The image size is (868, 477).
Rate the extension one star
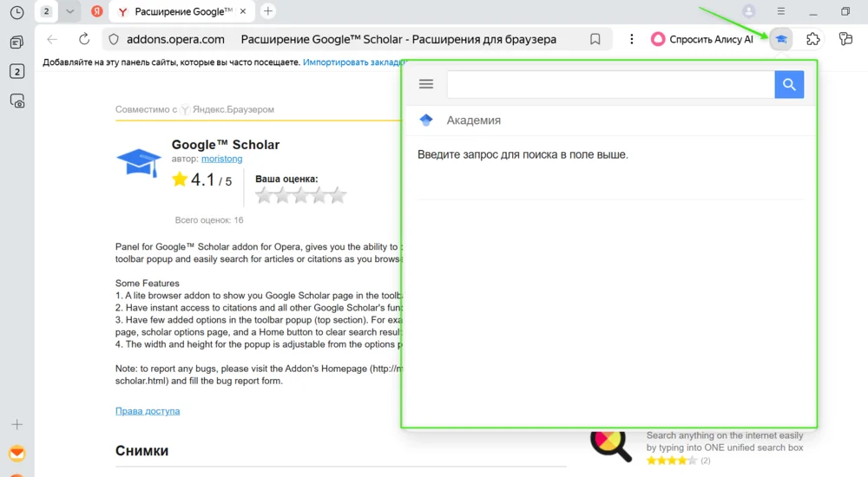tap(264, 195)
